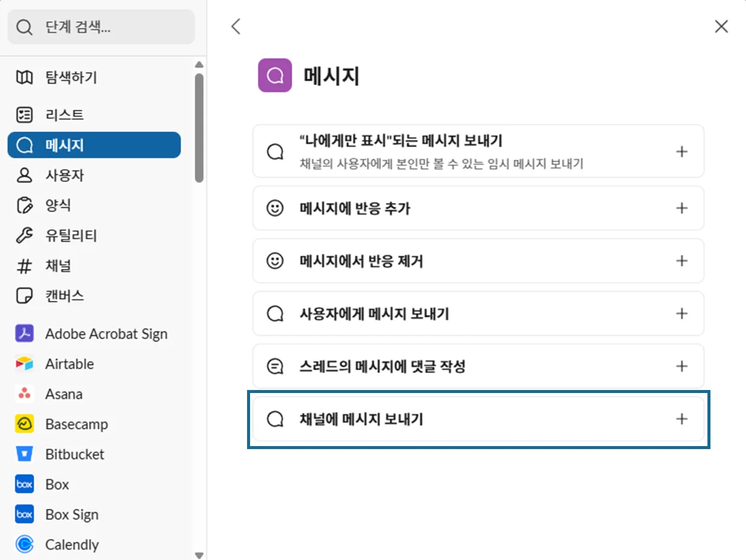The width and height of the screenshot is (746, 560).
Task: Add the 채널에 메시지 보내기 step with plus
Action: [682, 419]
